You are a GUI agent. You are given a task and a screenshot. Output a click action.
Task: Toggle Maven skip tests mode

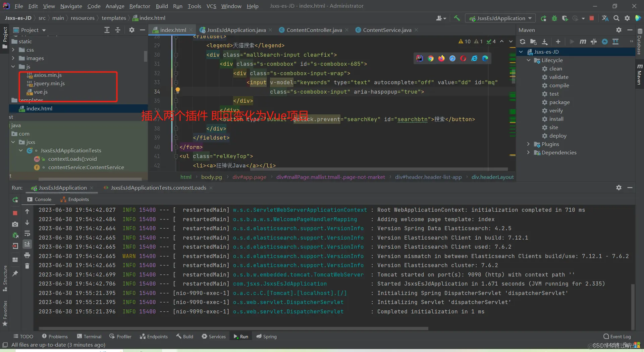(605, 42)
